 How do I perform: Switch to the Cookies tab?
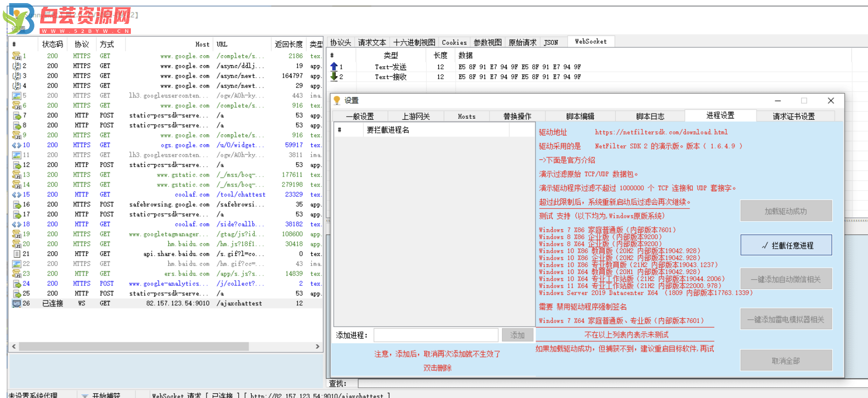[455, 43]
